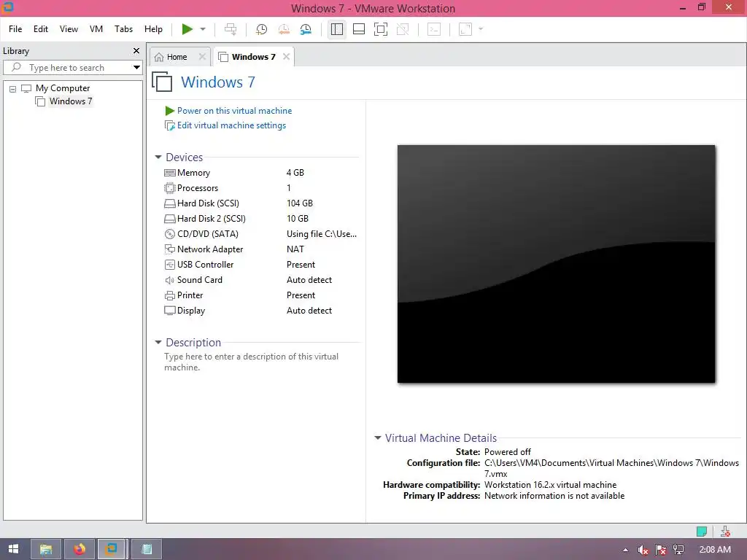
Task: Open the Help menu
Action: 153,29
